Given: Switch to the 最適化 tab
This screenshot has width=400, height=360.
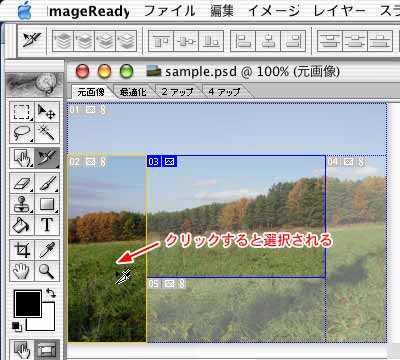Looking at the screenshot, I should (x=133, y=92).
